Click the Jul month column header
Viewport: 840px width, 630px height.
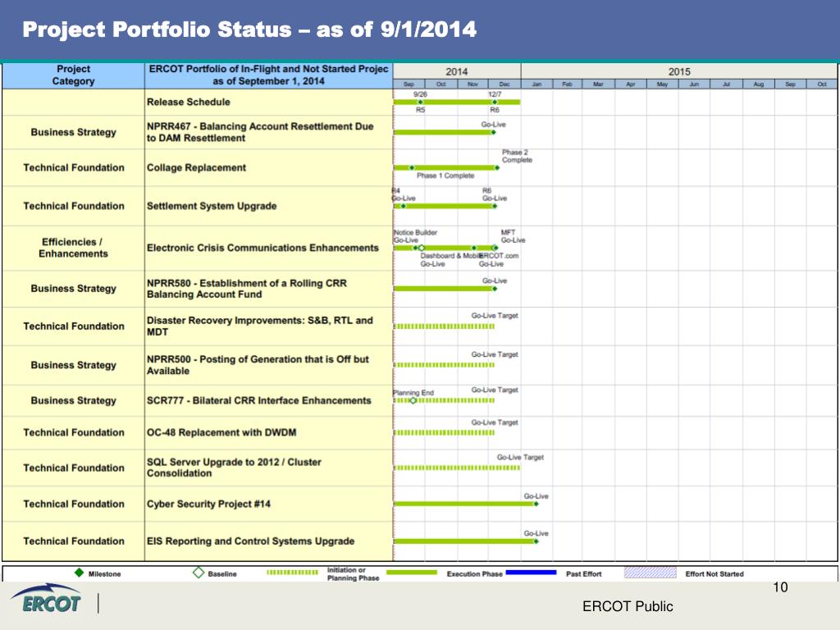(x=727, y=84)
